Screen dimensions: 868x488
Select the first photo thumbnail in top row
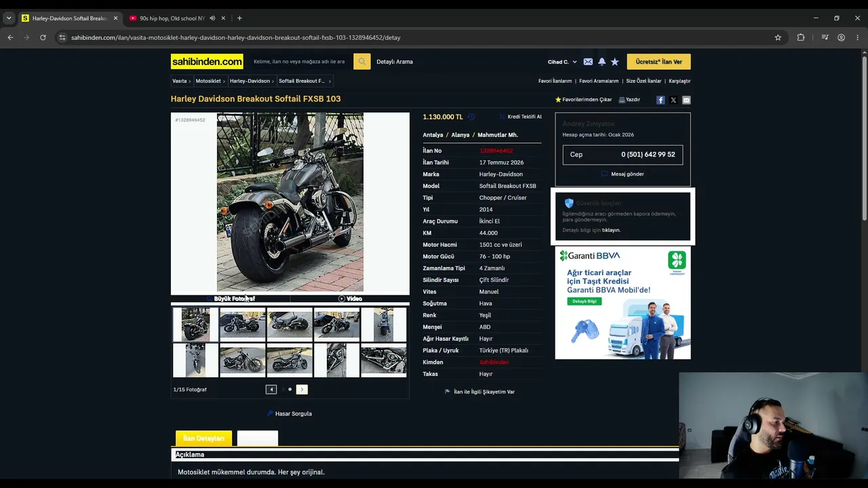point(195,324)
